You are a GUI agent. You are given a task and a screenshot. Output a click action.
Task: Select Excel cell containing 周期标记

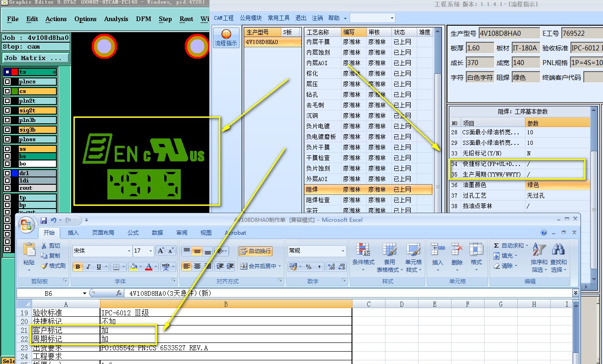(66, 339)
